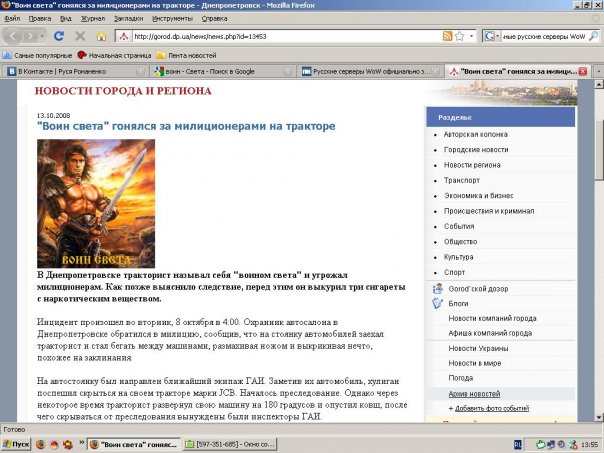Go to the Home page icon

tap(101, 37)
